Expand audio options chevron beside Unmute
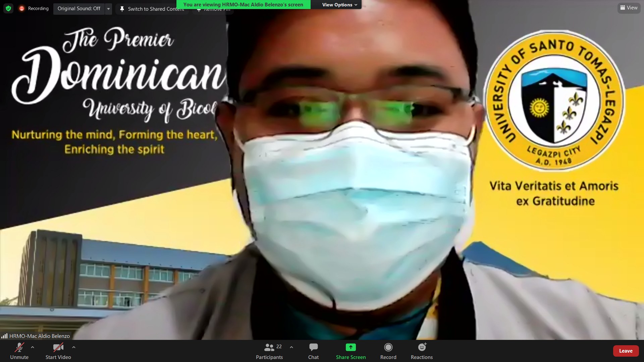The width and height of the screenshot is (644, 362). click(x=33, y=347)
